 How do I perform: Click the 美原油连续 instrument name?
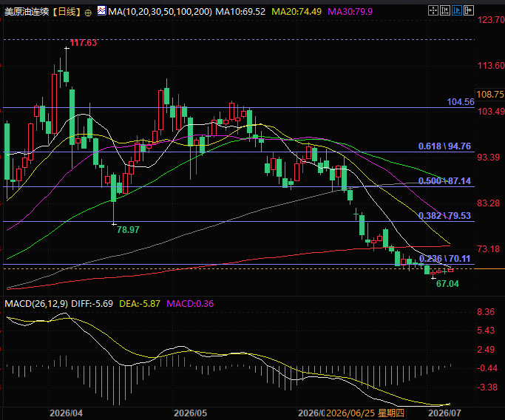click(x=27, y=12)
